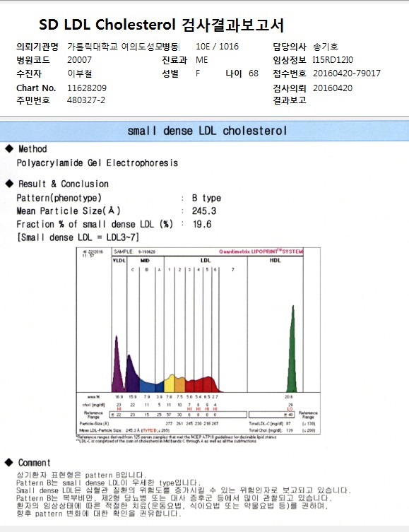Click the LDL column header in chart
Viewport: 409px width, 532px height.
(x=206, y=260)
